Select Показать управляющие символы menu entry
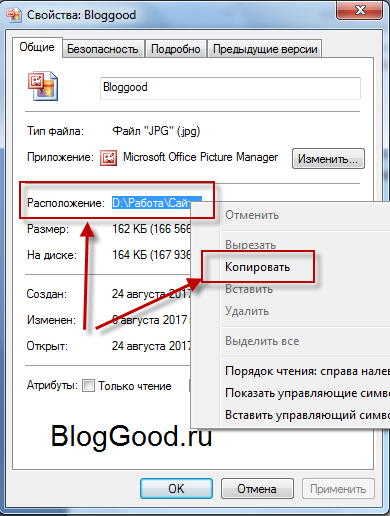This screenshot has width=390, height=516. point(307,393)
